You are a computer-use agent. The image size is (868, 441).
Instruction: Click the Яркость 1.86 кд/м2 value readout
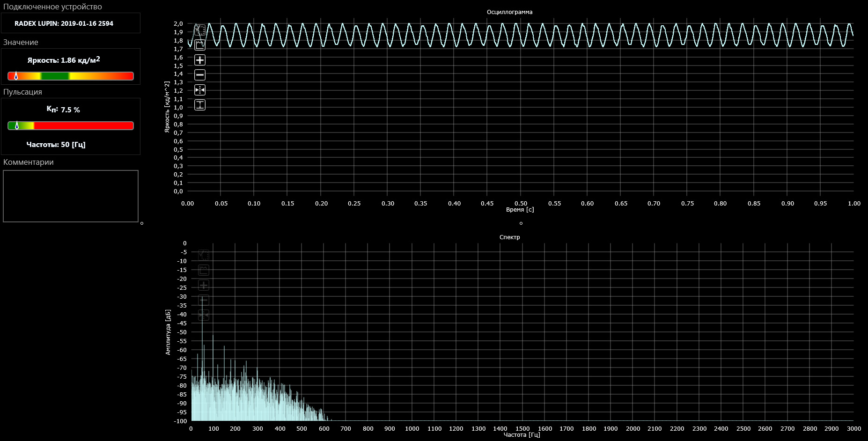[x=64, y=60]
